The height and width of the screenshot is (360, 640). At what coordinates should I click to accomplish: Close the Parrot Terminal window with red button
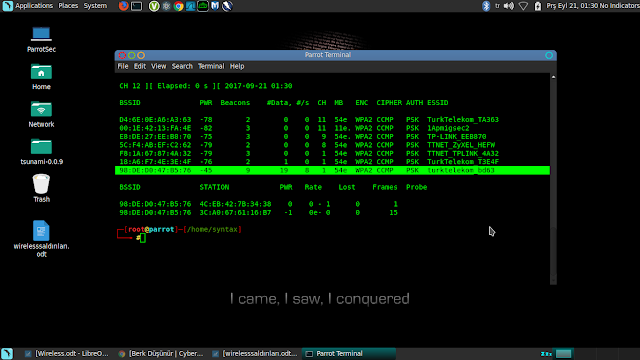point(122,55)
